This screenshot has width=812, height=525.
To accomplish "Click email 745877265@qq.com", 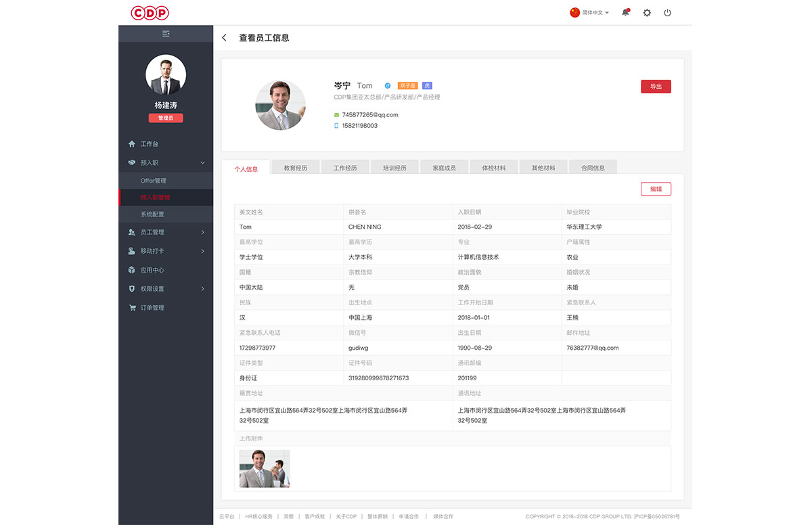I will click(370, 115).
